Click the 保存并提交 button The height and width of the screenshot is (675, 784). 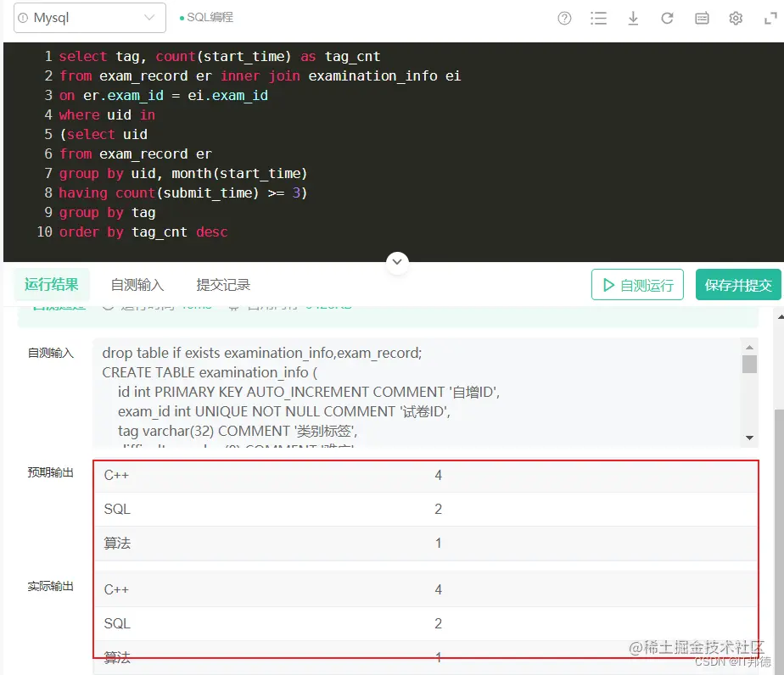(738, 285)
